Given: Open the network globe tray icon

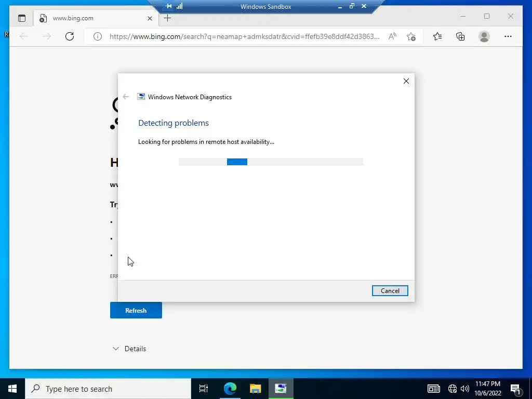Looking at the screenshot, I should click(x=453, y=389).
